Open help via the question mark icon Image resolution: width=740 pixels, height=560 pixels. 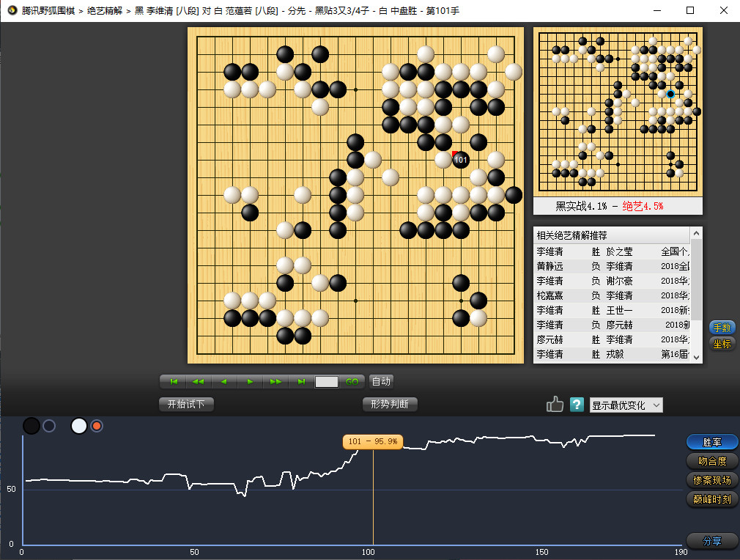click(x=577, y=405)
